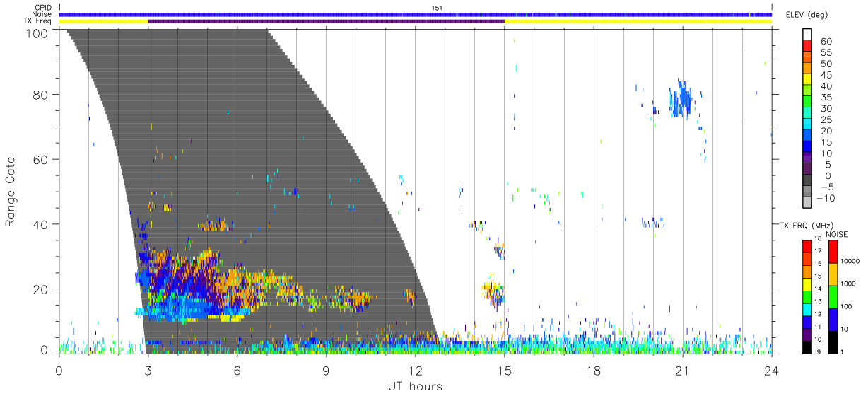This screenshot has width=868, height=401.
Task: Select the yellow segment of TX FRQ bar
Action: coord(807,284)
